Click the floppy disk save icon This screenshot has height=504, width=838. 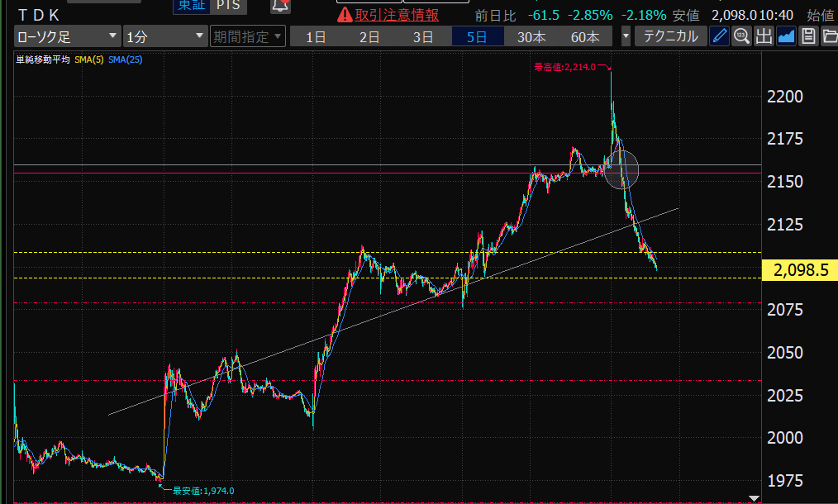pyautogui.click(x=808, y=36)
